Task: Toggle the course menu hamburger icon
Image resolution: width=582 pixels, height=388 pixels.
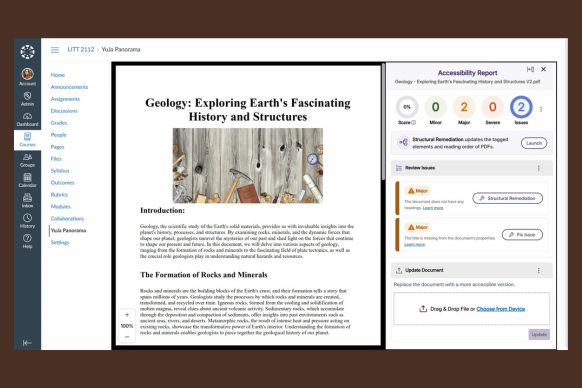Action: point(55,50)
